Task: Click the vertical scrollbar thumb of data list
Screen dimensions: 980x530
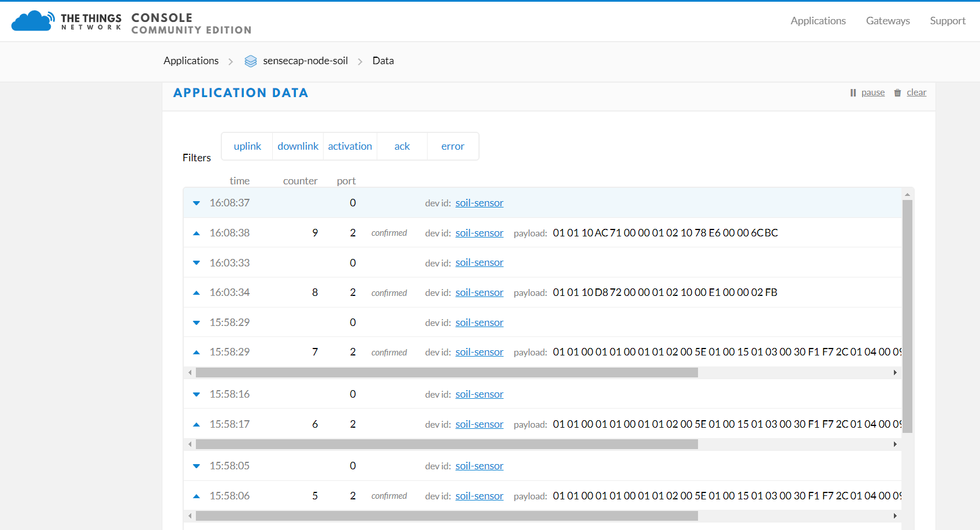Action: tap(907, 316)
